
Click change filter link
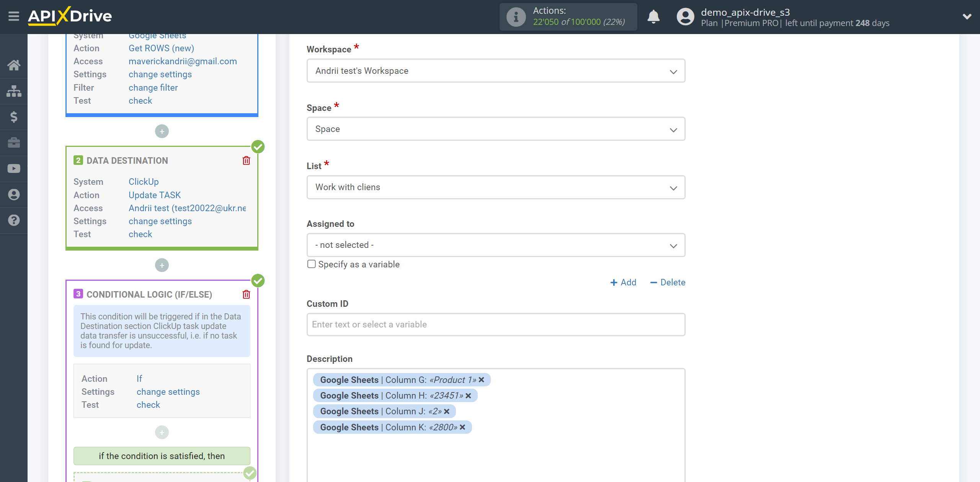click(x=153, y=88)
